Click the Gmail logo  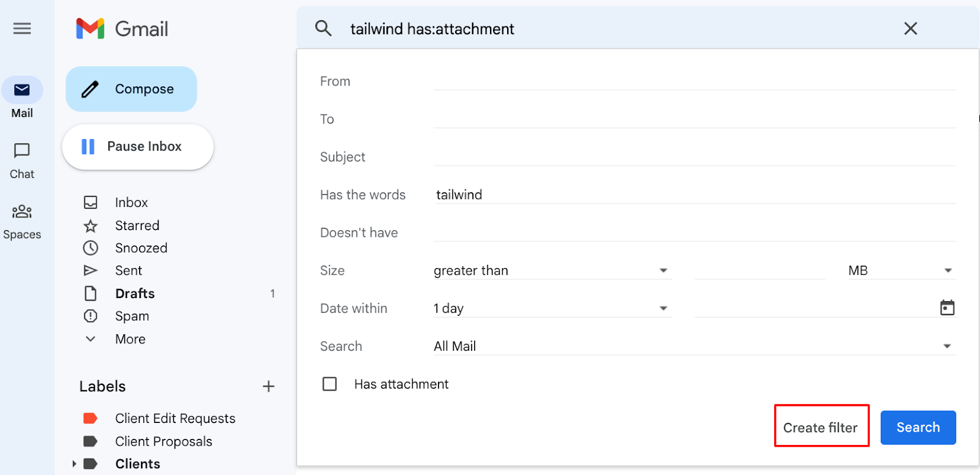click(x=122, y=29)
